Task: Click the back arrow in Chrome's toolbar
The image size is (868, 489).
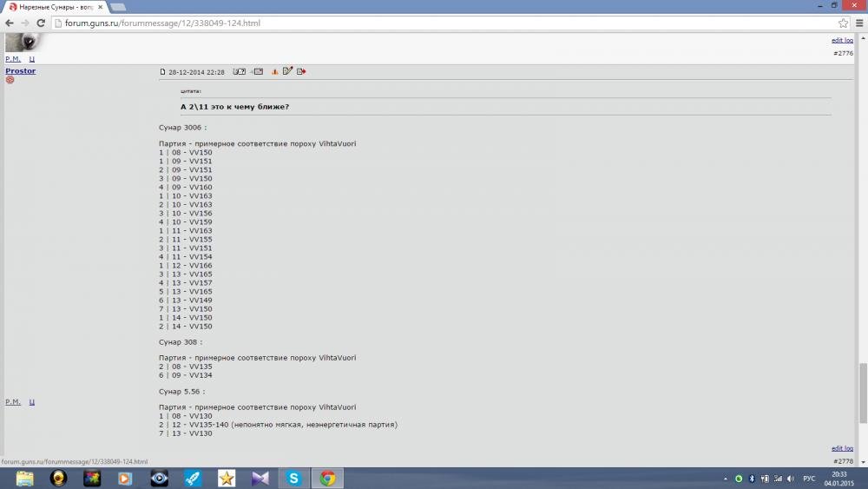Action: point(10,23)
